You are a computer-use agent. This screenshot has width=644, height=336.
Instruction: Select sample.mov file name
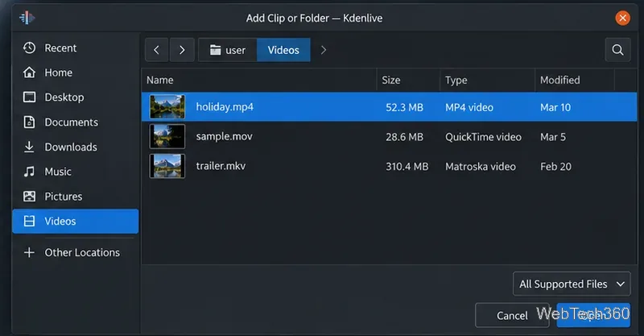225,136
